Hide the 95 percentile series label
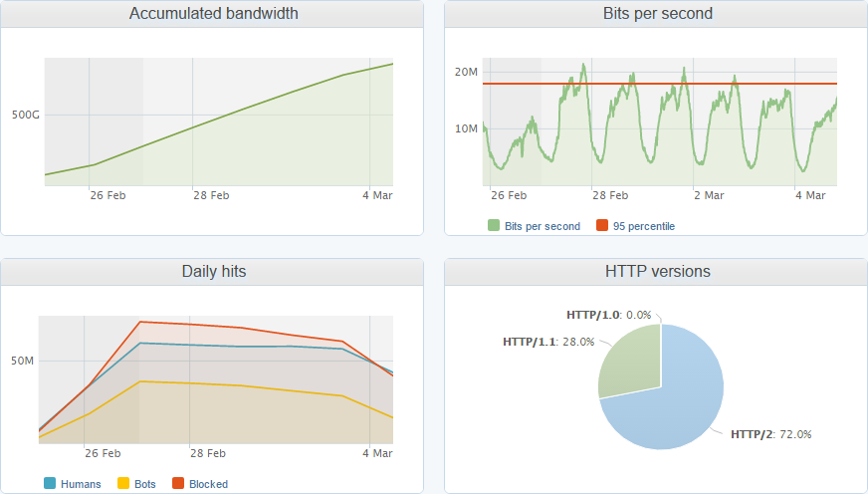Image resolution: width=868 pixels, height=494 pixels. pos(643,226)
